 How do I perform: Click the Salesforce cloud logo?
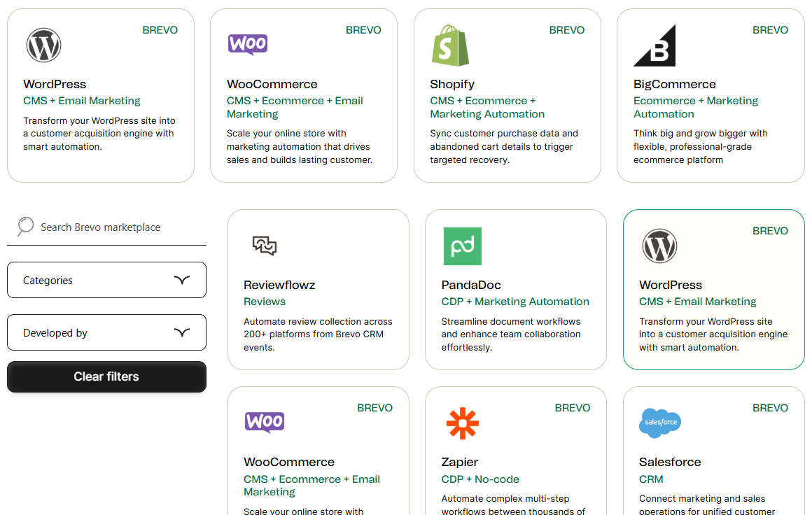pyautogui.click(x=660, y=423)
